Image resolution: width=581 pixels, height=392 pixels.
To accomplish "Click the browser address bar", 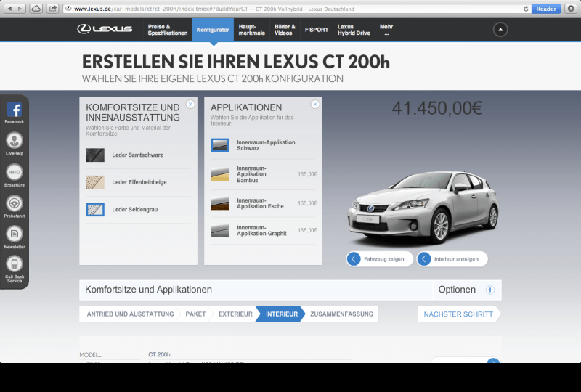I will click(x=296, y=9).
